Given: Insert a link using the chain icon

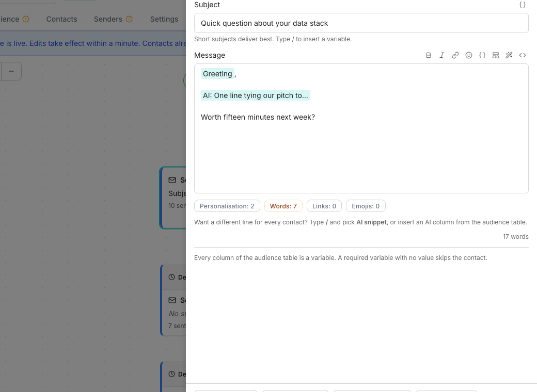Looking at the screenshot, I should [455, 55].
